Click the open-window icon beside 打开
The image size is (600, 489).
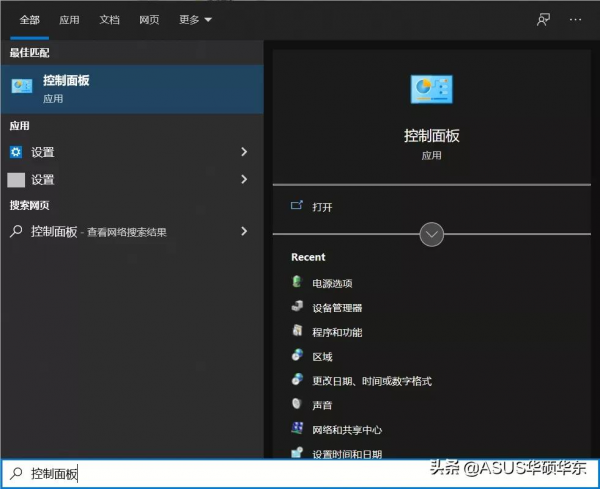[x=297, y=206]
